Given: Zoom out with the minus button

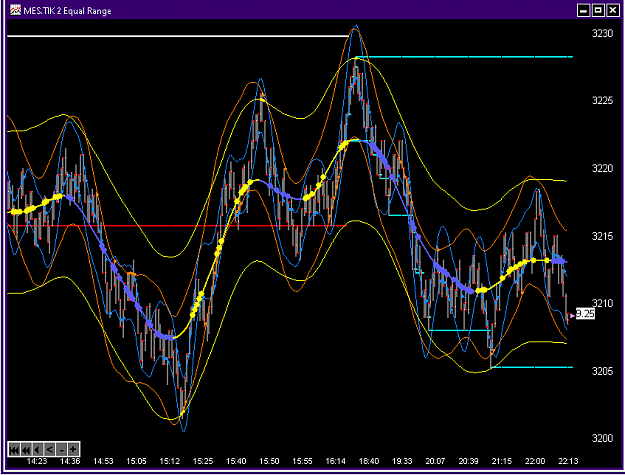Looking at the screenshot, I should tap(61, 450).
